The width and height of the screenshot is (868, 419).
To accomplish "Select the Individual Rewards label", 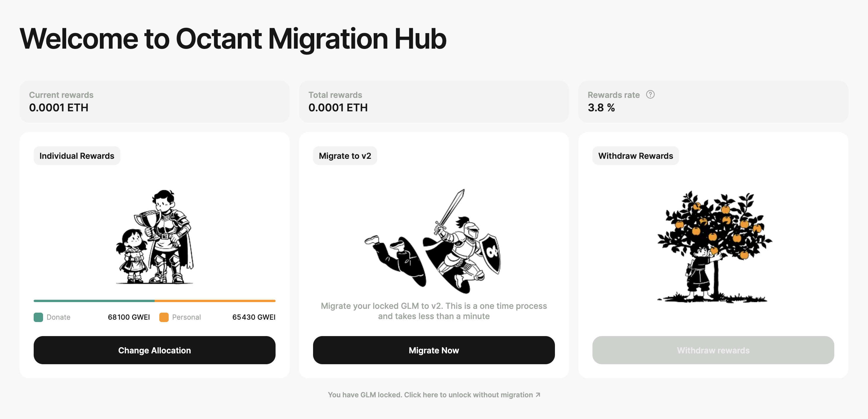I will click(x=77, y=156).
